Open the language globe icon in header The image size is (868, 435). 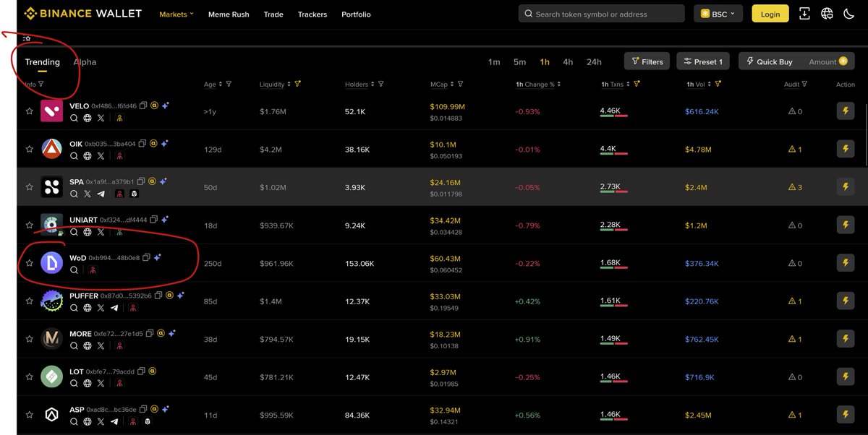pos(827,14)
